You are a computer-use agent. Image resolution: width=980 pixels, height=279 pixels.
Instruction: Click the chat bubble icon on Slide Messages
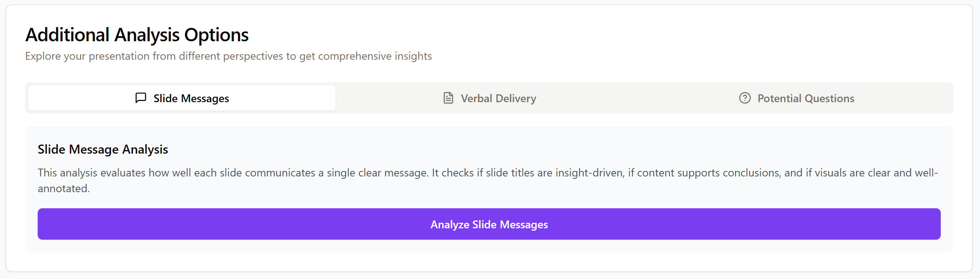(141, 98)
